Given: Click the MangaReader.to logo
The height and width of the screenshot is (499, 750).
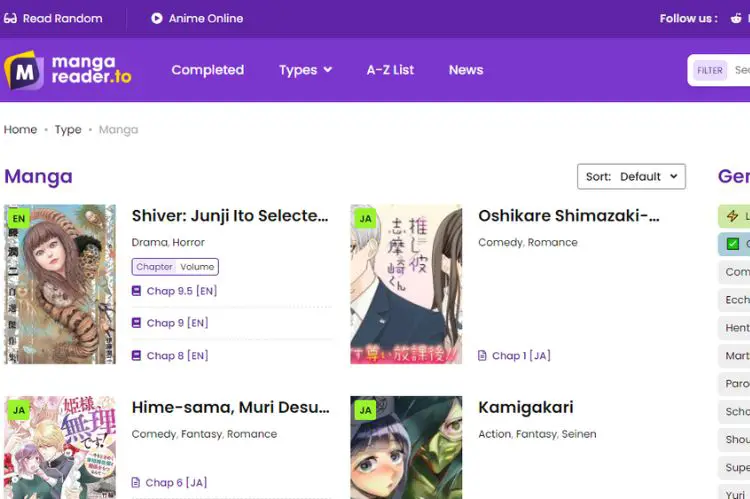Looking at the screenshot, I should tap(67, 70).
